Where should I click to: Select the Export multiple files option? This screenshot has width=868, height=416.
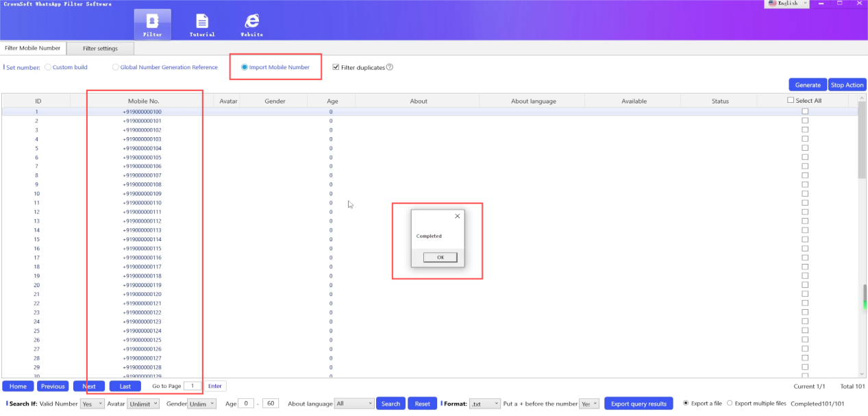[x=730, y=403]
